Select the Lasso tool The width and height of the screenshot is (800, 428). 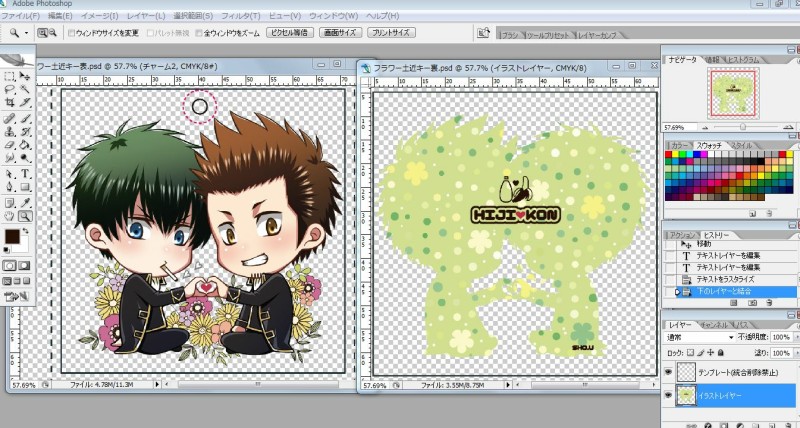[x=9, y=89]
